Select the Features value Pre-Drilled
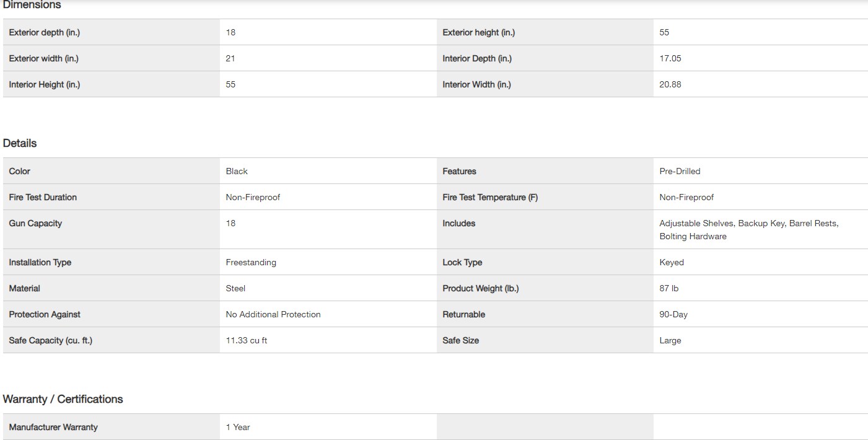This screenshot has width=868, height=440. click(x=680, y=171)
